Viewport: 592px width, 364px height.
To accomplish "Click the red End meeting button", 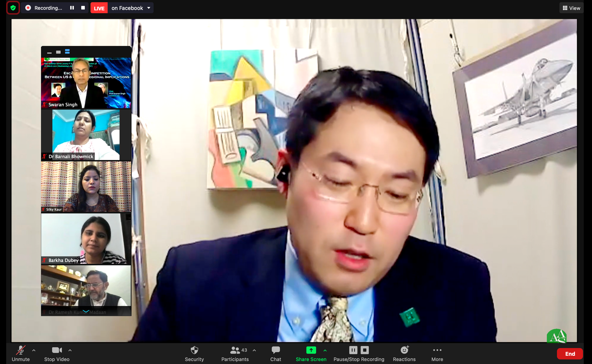I will point(570,353).
